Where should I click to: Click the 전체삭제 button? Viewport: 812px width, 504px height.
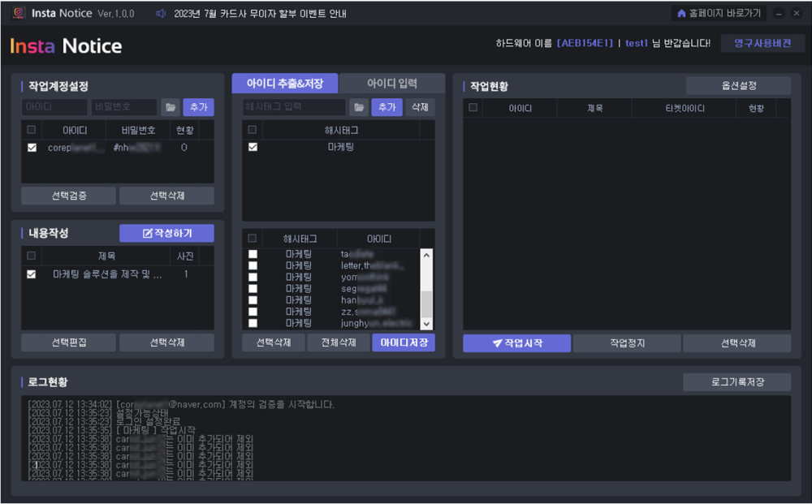tap(338, 342)
